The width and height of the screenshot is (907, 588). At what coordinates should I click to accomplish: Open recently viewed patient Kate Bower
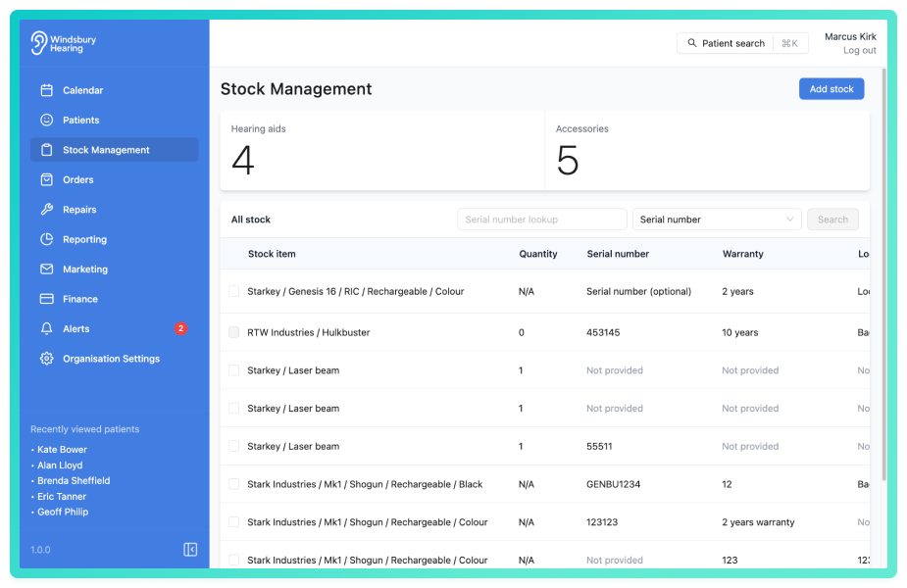(62, 449)
